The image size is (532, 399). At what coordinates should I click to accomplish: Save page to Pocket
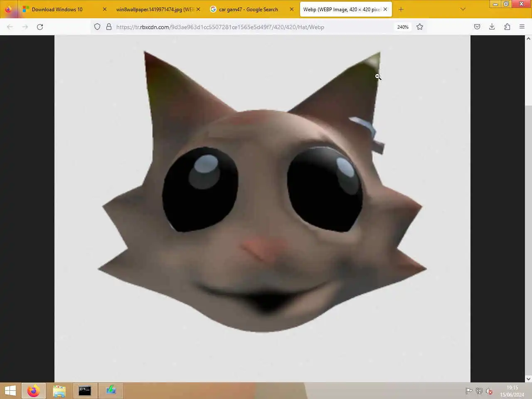click(x=477, y=27)
